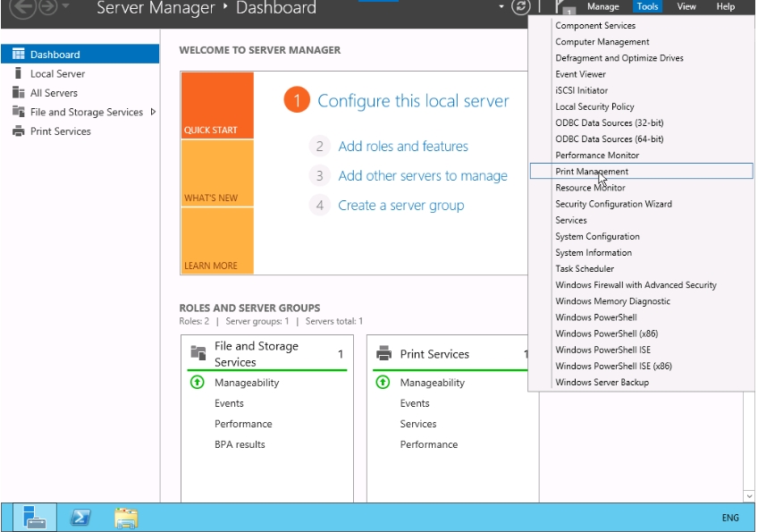
Task: Click the forward navigation arrow
Action: point(48,7)
